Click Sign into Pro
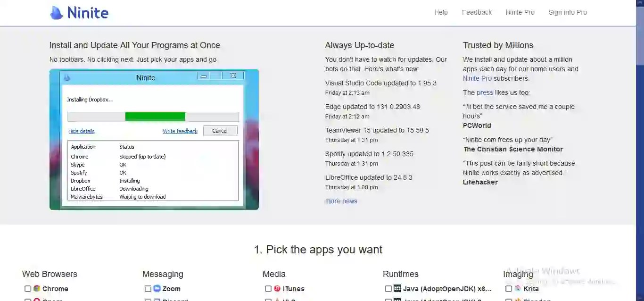 [x=568, y=12]
